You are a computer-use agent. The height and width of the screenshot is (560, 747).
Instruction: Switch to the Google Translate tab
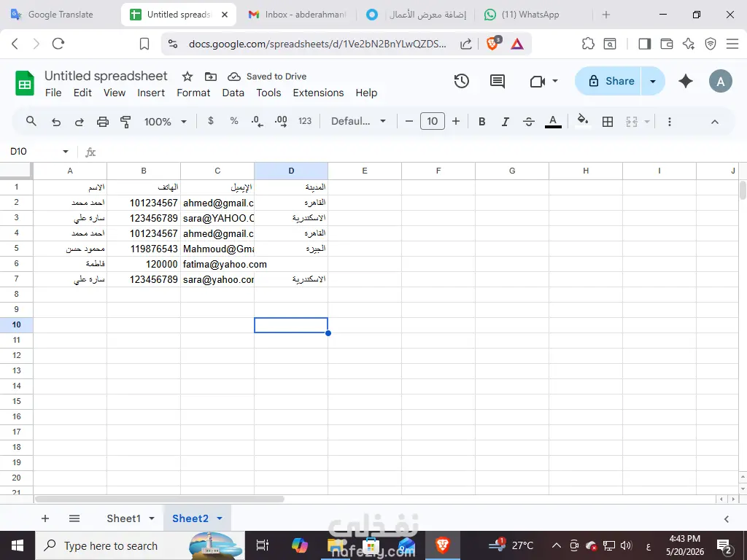(x=61, y=15)
